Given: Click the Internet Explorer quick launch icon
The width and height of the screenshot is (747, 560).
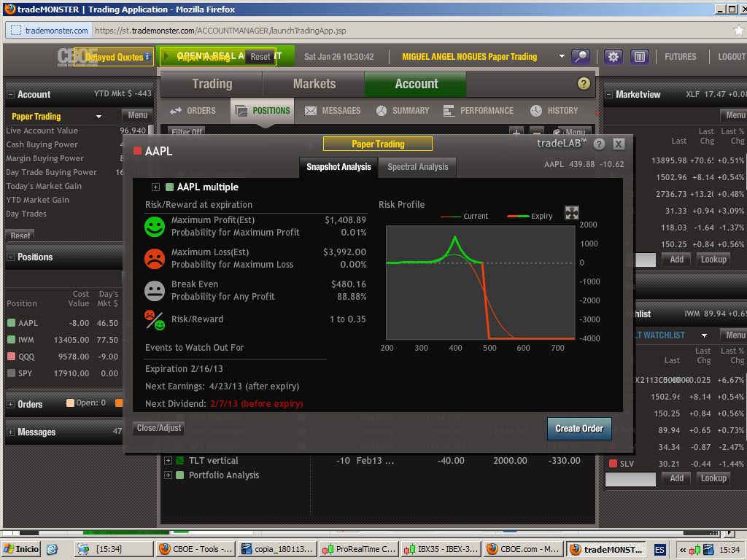Looking at the screenshot, I should (52, 549).
